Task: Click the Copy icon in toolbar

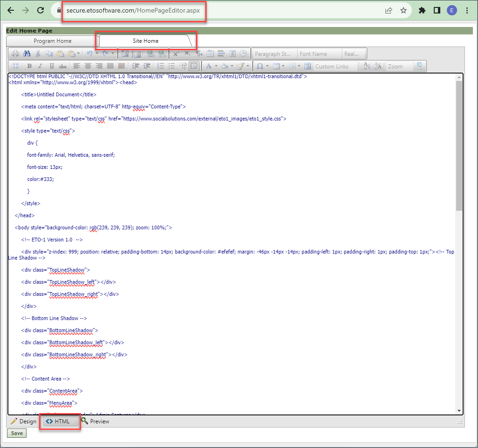Action: click(49, 54)
